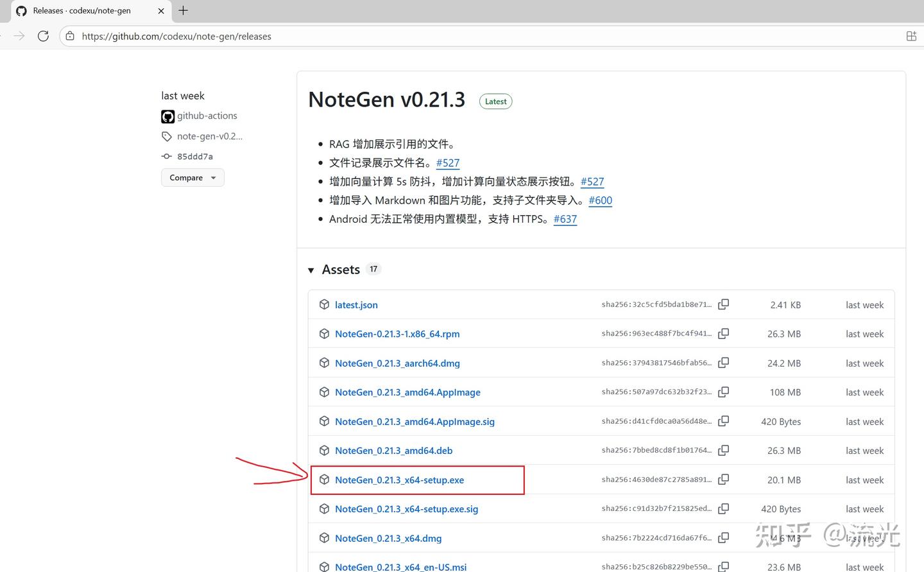Image resolution: width=924 pixels, height=572 pixels.
Task: Copy the checksum for NoteGen_0.21.3_x64-setup.exe
Action: [x=723, y=480]
